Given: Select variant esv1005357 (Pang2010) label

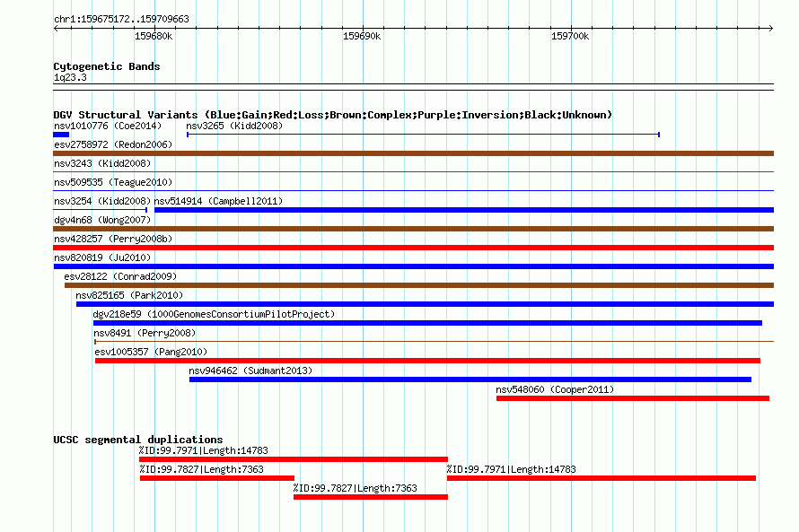Looking at the screenshot, I should click(151, 352).
